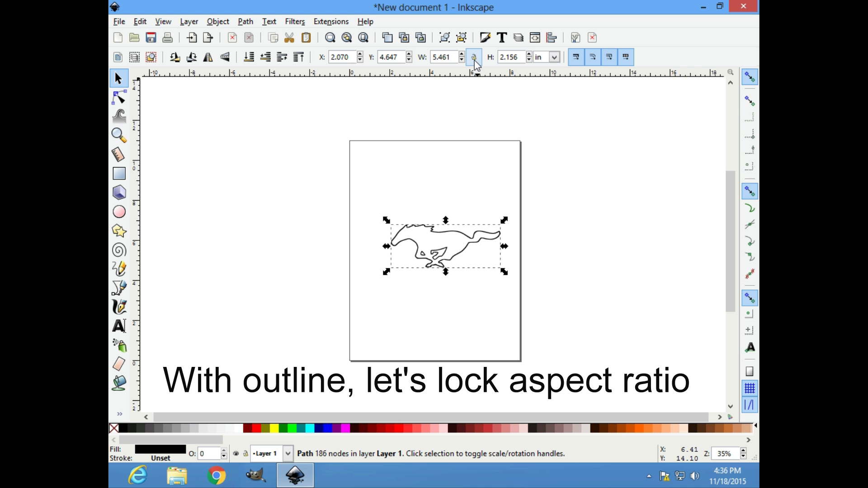Select the Star polygon tool
The height and width of the screenshot is (488, 868).
[119, 231]
